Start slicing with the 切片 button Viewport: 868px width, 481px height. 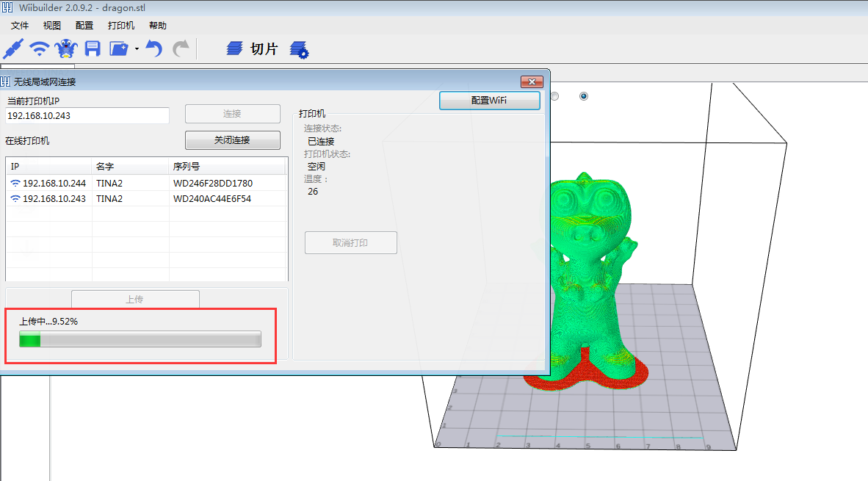tap(253, 49)
